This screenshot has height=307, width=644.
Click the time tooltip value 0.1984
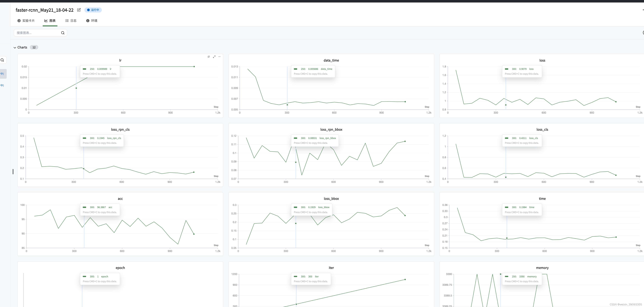point(523,207)
